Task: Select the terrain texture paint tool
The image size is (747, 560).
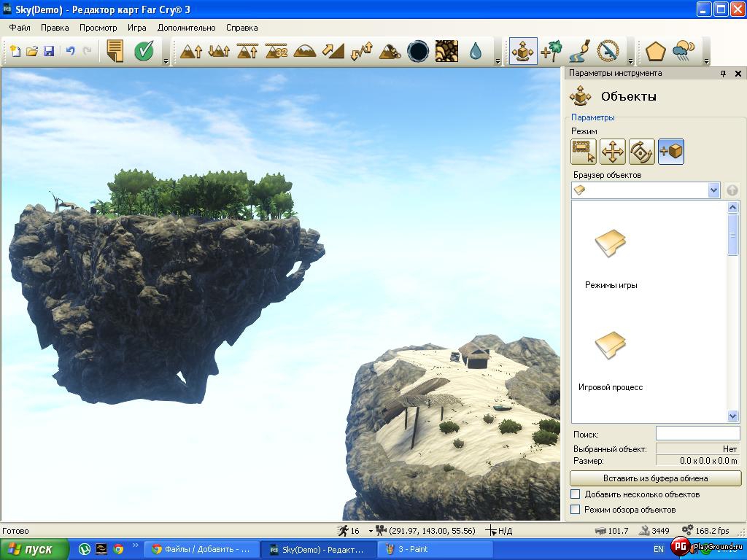Action: 446,51
